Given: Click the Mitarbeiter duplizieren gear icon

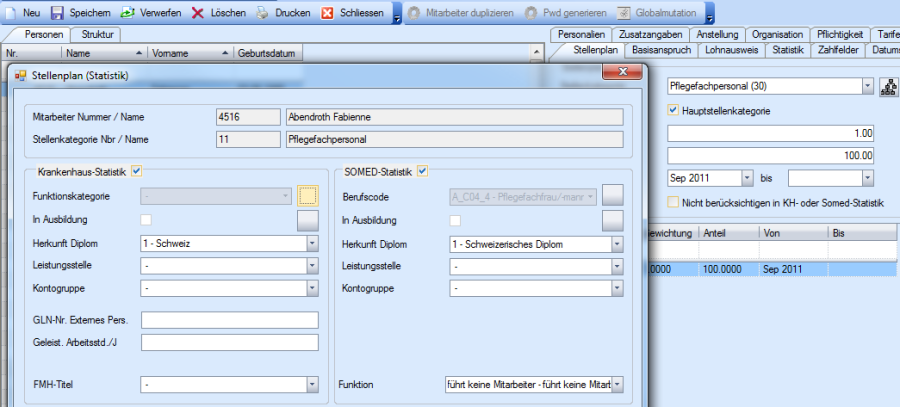Looking at the screenshot, I should pos(413,12).
